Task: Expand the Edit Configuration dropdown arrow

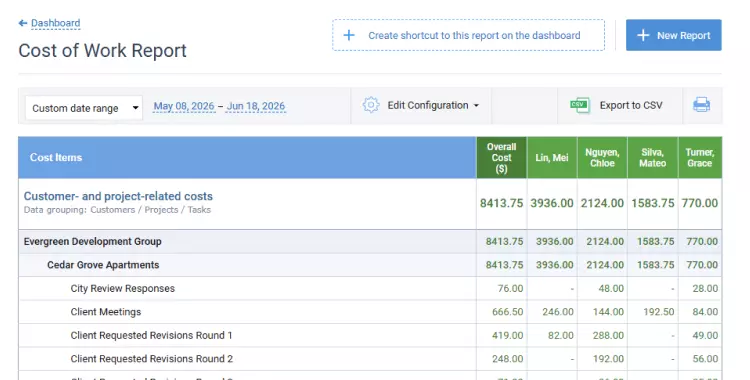Action: coord(476,106)
